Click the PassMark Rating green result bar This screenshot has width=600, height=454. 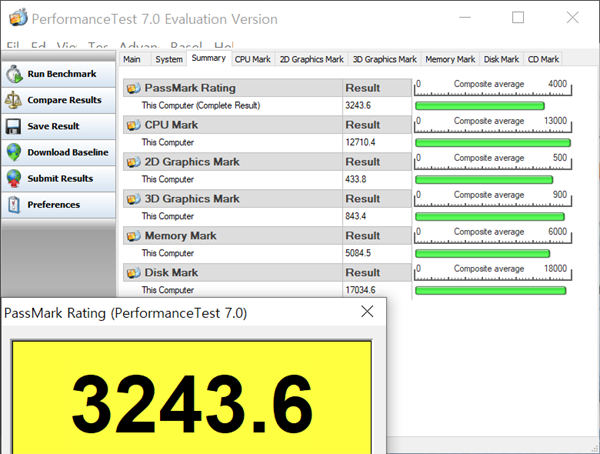[x=479, y=106]
